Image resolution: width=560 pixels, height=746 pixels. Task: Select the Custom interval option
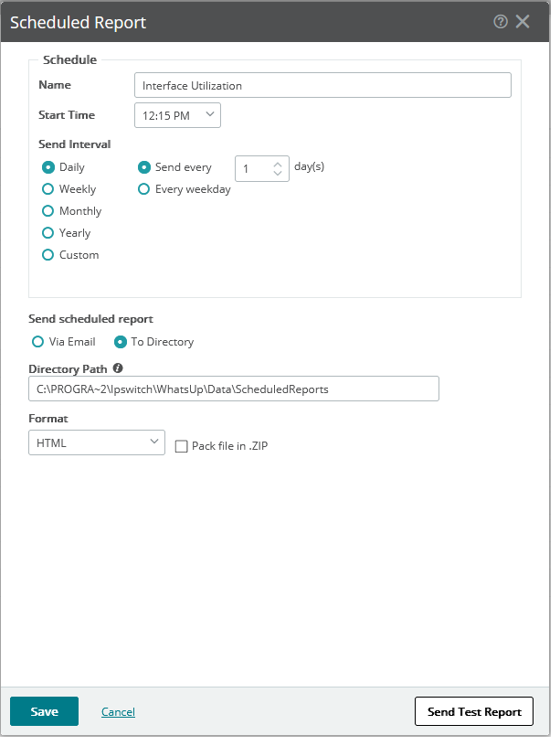tap(48, 254)
